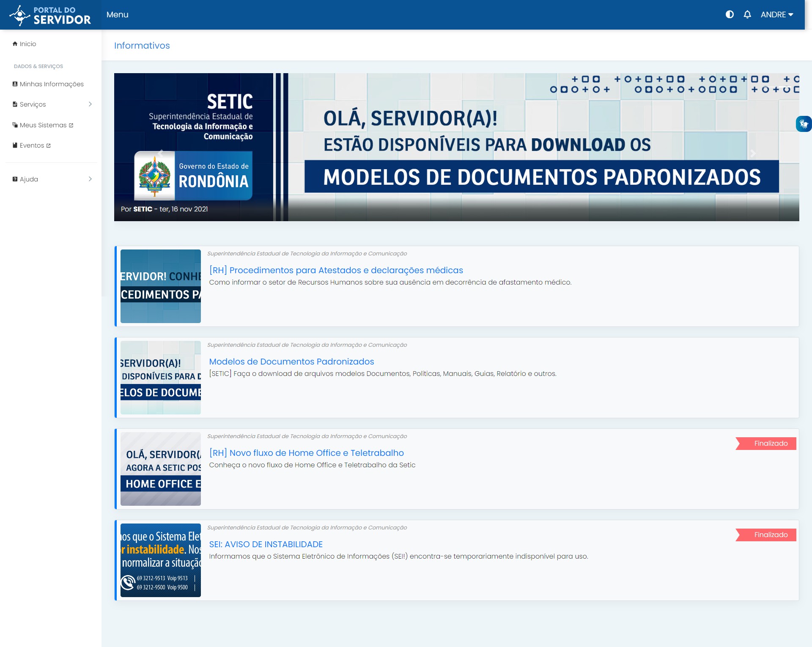Open the ANDRE user dropdown
Viewport: 812px width, 647px height.
(777, 14)
